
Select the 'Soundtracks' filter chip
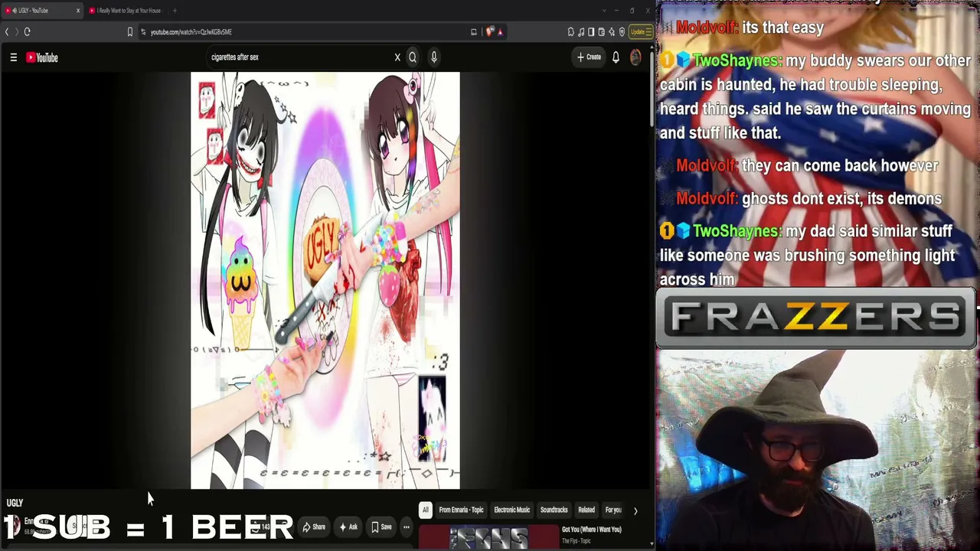tap(554, 510)
